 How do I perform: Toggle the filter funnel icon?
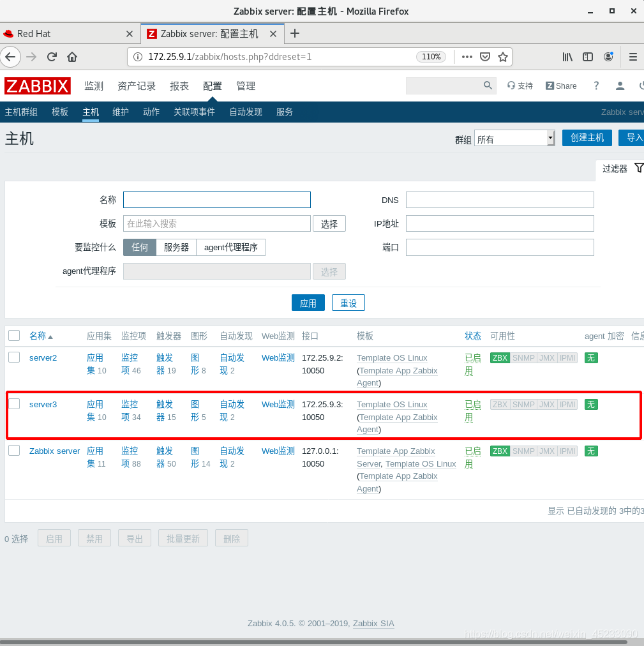tap(639, 168)
